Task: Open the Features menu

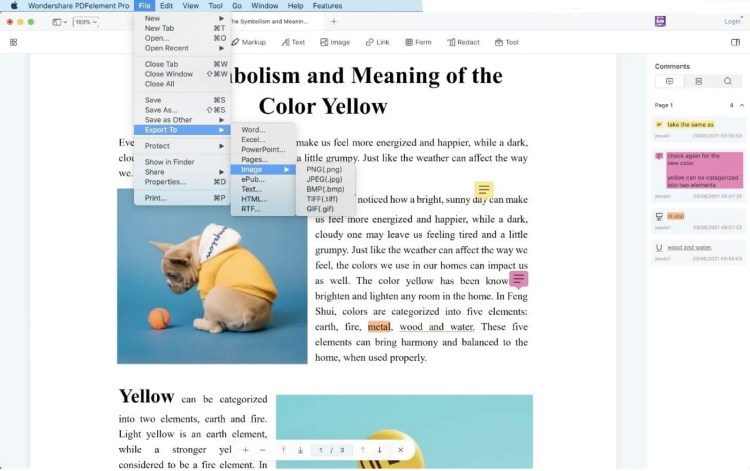Action: tap(327, 6)
